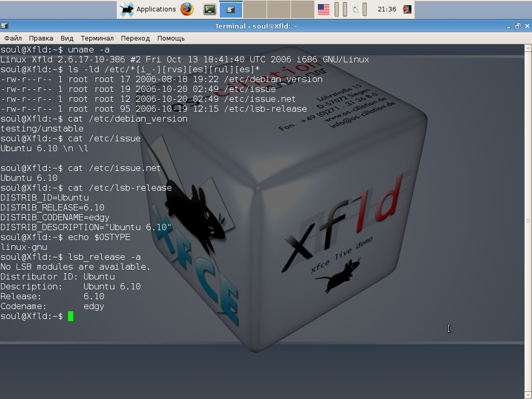Click the panel meter bar with blue fill

click(345, 9)
